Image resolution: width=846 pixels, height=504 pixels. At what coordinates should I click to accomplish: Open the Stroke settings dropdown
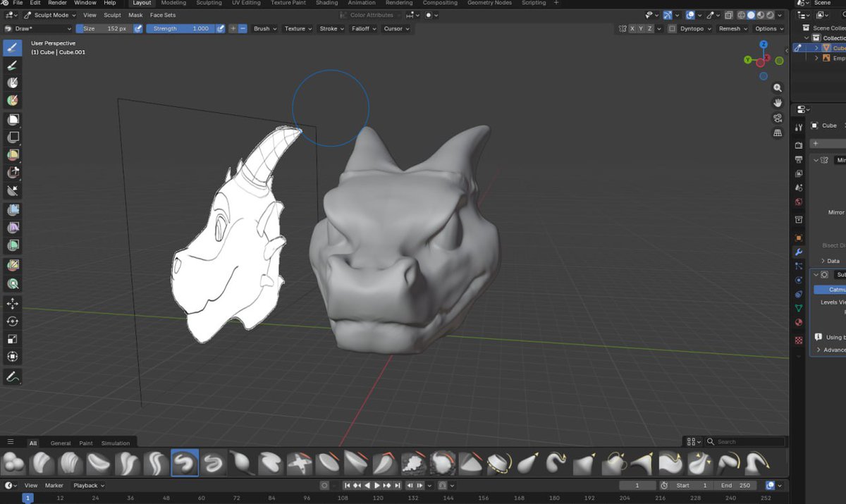[x=331, y=29]
